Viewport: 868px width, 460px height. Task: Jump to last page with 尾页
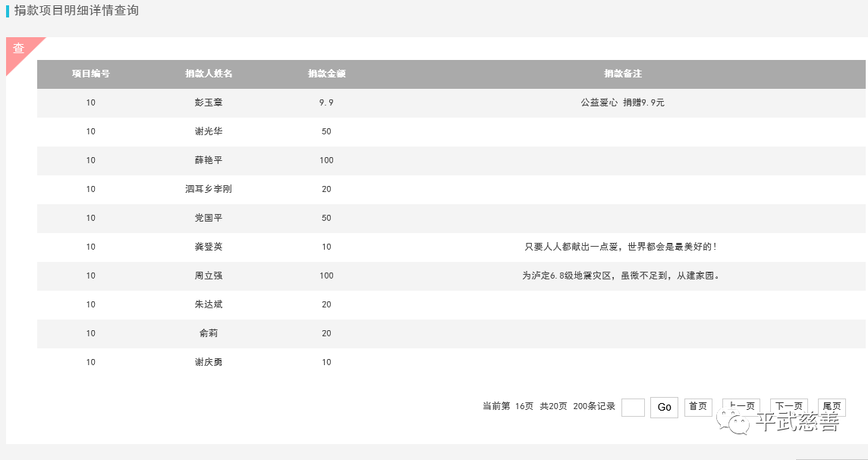(x=832, y=407)
